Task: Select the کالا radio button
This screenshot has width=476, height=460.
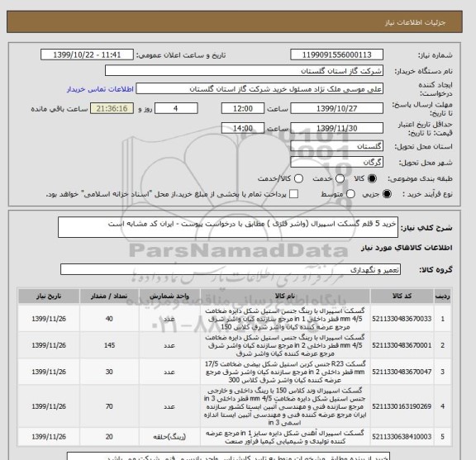Action: point(372,178)
